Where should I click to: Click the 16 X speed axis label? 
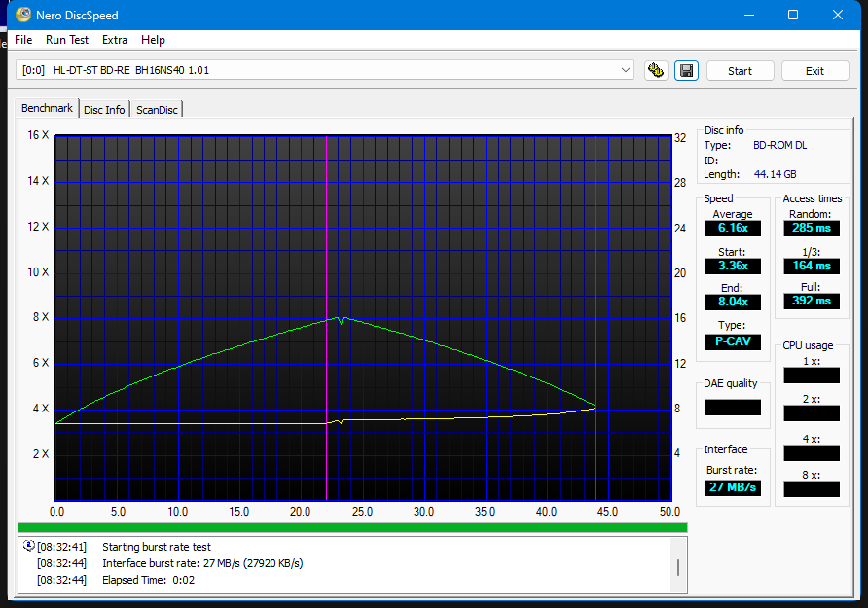tap(38, 135)
